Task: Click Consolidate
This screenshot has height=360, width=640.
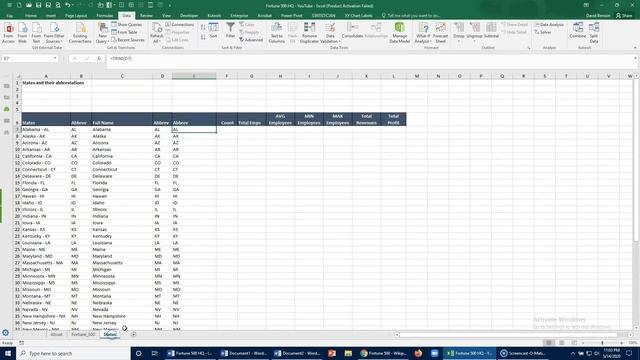Action: (x=352, y=31)
